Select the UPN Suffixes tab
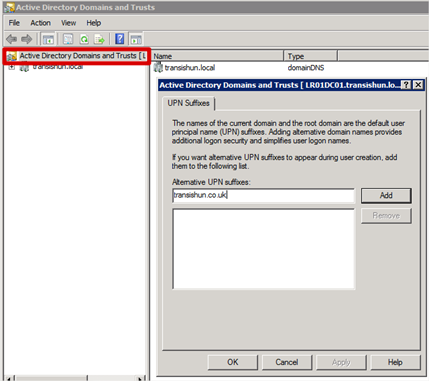This screenshot has height=381, width=429. click(189, 103)
